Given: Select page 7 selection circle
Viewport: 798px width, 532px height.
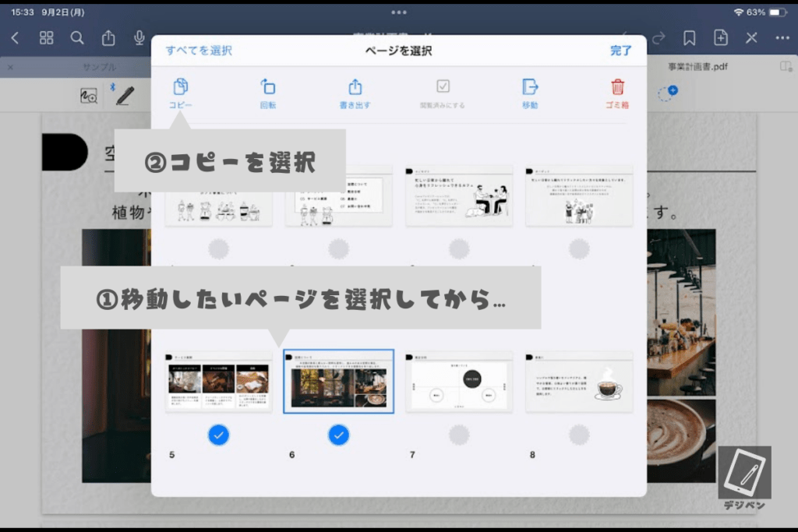Looking at the screenshot, I should click(459, 435).
